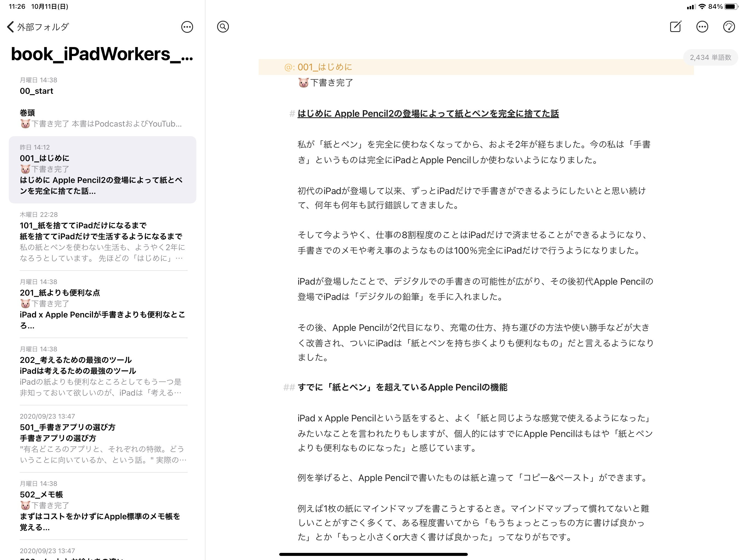Open the sheet list more options menu
This screenshot has height=560, width=747.
pos(187,27)
